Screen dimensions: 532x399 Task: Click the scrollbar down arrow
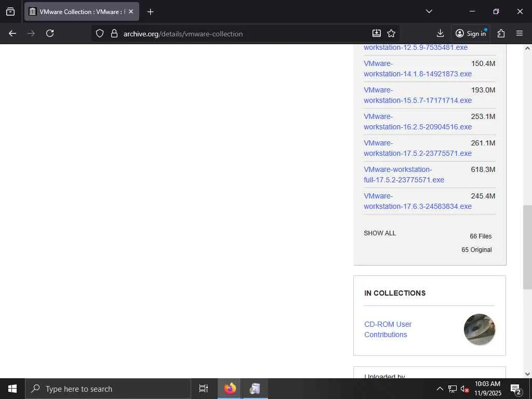[x=527, y=374]
